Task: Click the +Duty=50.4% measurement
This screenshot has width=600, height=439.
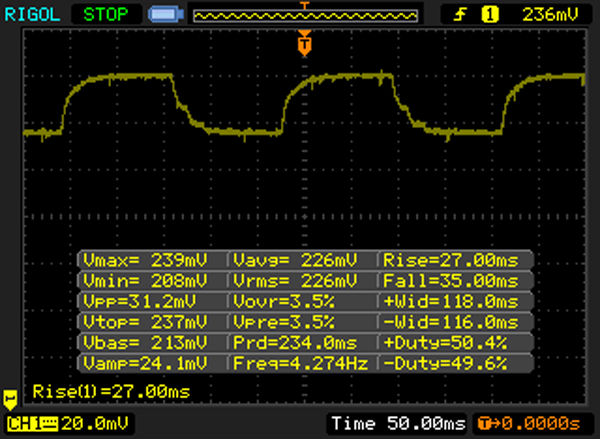Action: click(445, 343)
